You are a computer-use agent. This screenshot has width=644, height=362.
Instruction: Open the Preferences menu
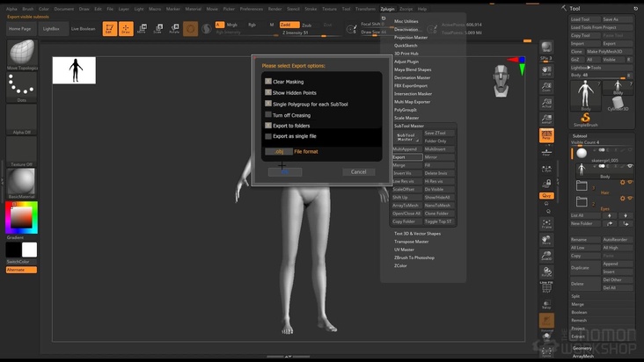point(252,9)
